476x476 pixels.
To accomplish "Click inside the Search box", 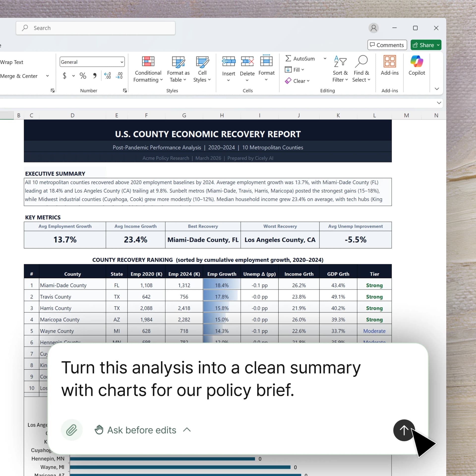I will click(95, 28).
